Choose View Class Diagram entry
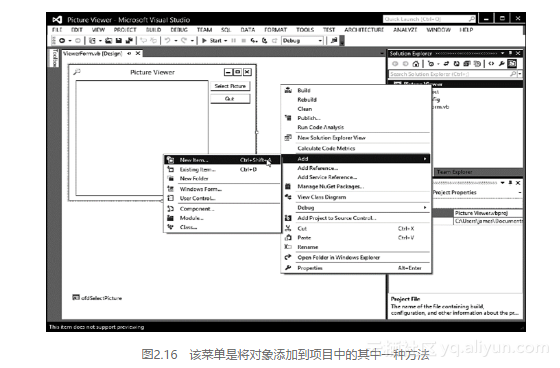The height and width of the screenshot is (368, 560). [356, 197]
